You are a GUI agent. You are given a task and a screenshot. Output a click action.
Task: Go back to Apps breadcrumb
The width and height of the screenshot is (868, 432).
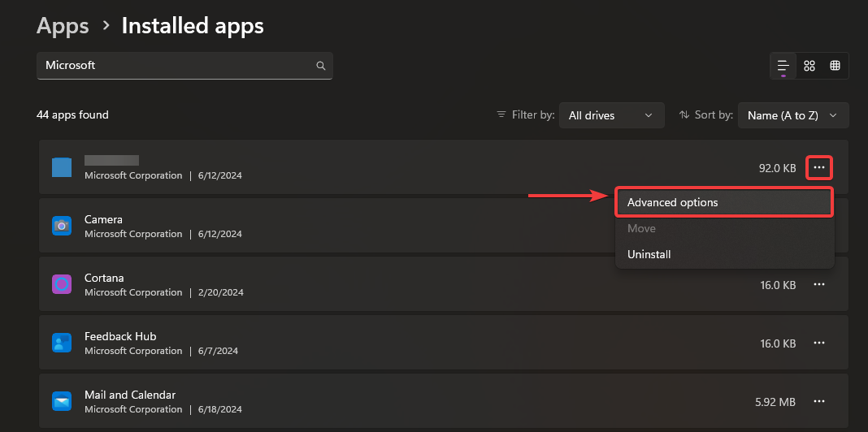tap(63, 26)
